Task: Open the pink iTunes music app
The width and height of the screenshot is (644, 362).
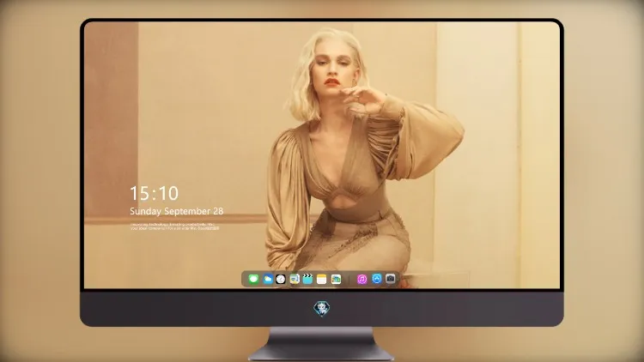Action: [x=361, y=279]
